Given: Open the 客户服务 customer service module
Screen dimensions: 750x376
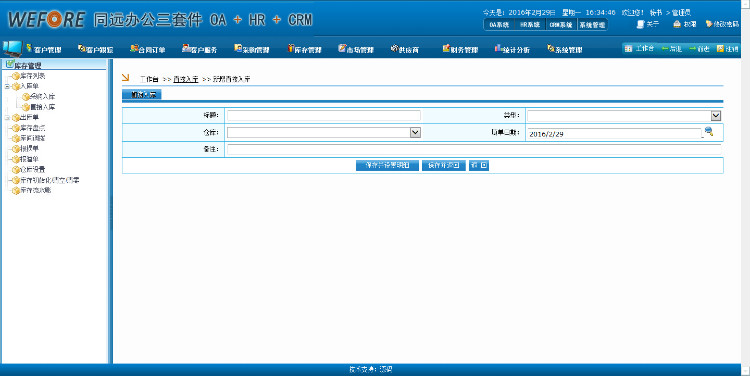Looking at the screenshot, I should 199,49.
